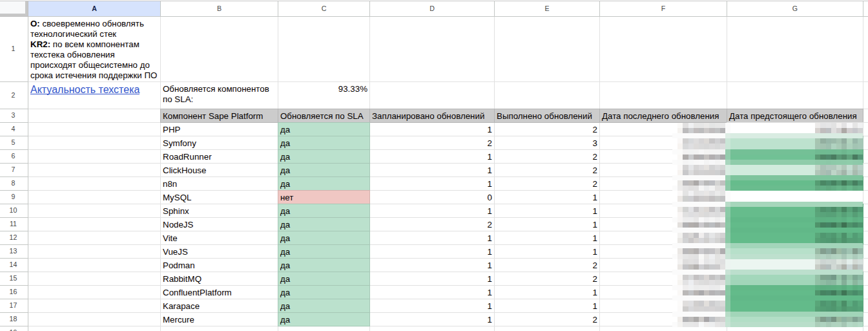Click the 'да' cell in ClickHouse row
This screenshot has height=331, width=868.
coord(324,170)
